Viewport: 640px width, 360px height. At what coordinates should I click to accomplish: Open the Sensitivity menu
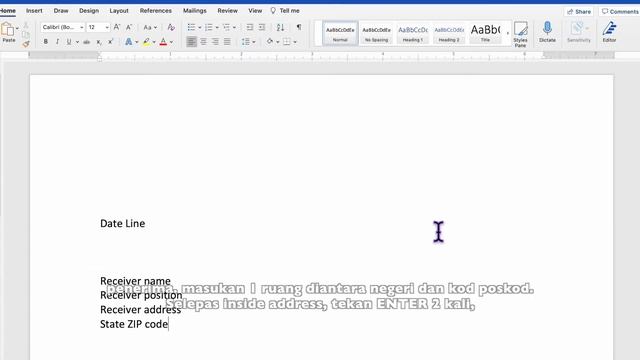coord(579,32)
